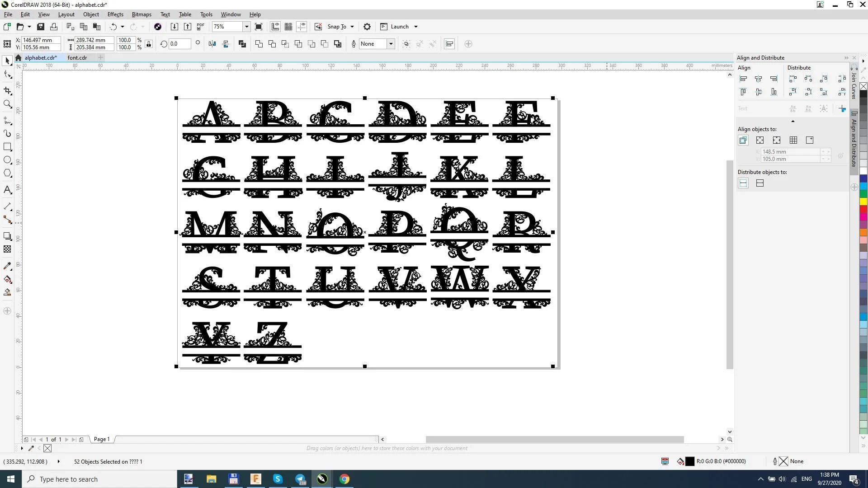Click the Publish to PDF icon
Image resolution: width=868 pixels, height=488 pixels.
pos(200,27)
